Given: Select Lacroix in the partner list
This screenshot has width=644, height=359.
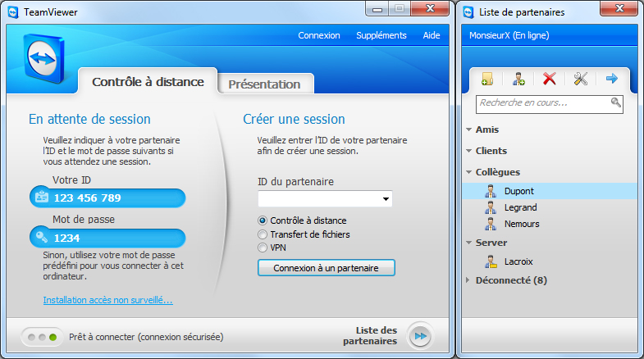Looking at the screenshot, I should point(550,261).
